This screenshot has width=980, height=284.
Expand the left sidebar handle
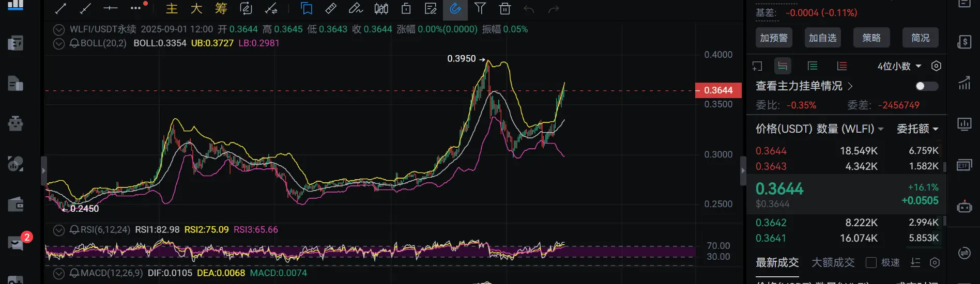[x=44, y=170]
